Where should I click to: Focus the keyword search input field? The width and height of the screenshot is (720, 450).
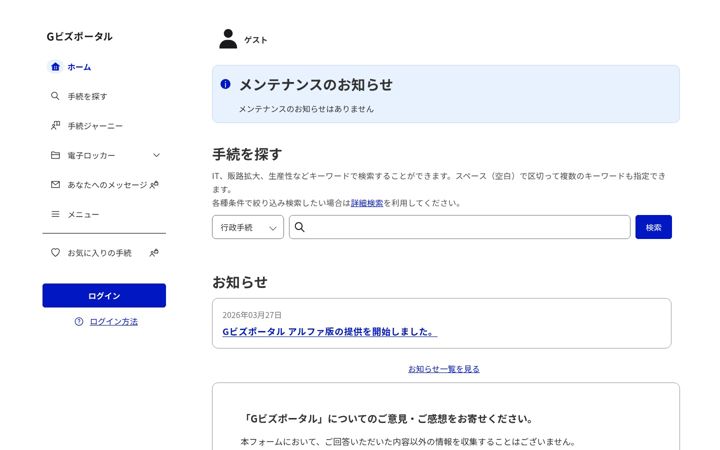click(460, 227)
